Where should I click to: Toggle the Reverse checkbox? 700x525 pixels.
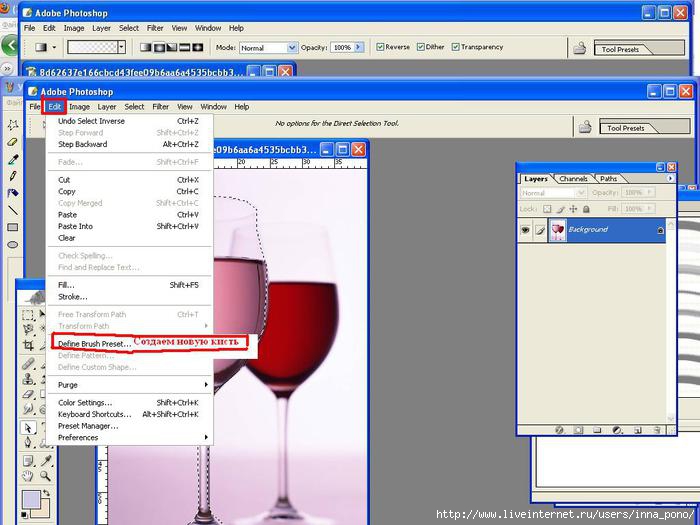tap(380, 47)
